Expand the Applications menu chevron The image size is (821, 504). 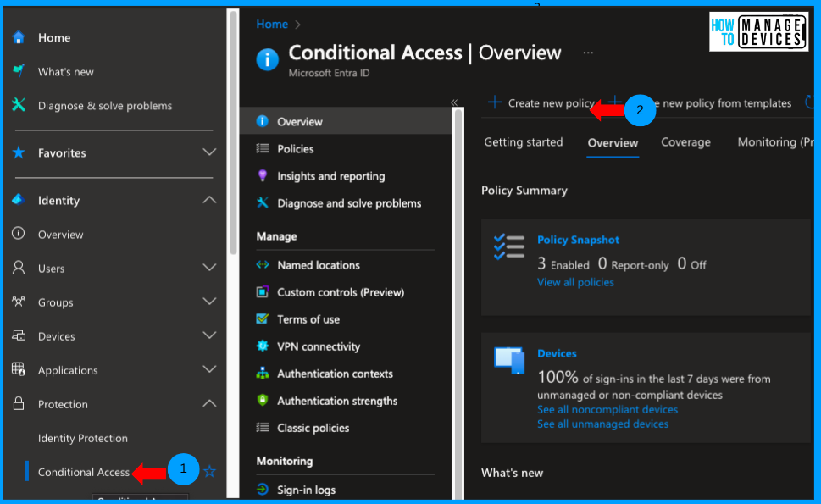(x=209, y=369)
